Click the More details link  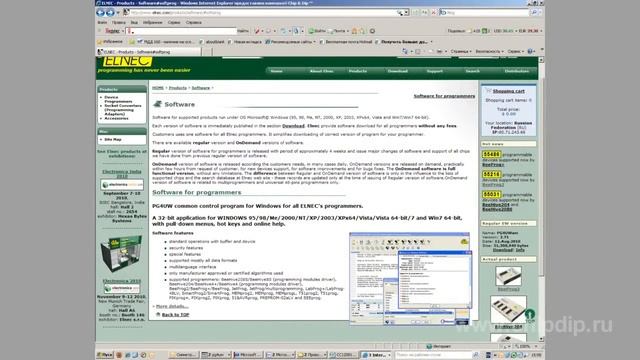(172, 306)
